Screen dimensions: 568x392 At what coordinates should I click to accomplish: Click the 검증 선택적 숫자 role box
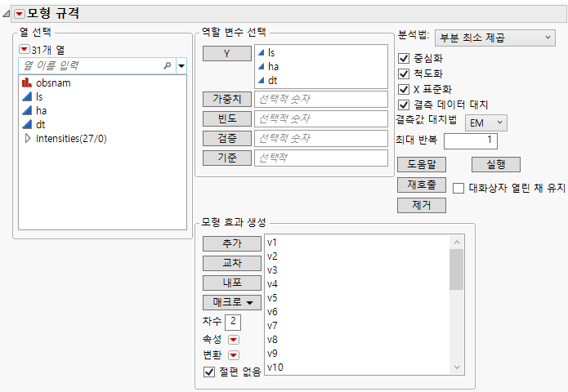(x=321, y=138)
